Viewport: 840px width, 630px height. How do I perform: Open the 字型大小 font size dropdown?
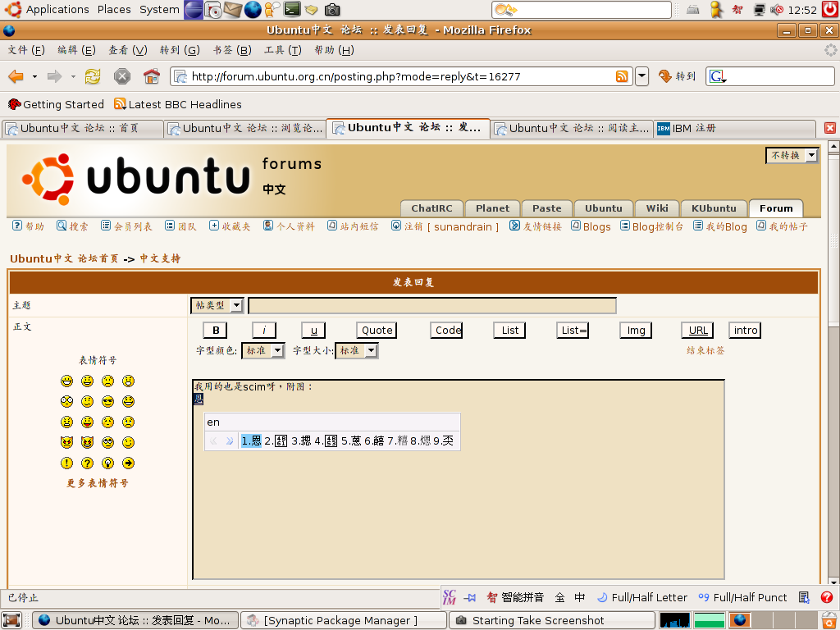coord(357,350)
